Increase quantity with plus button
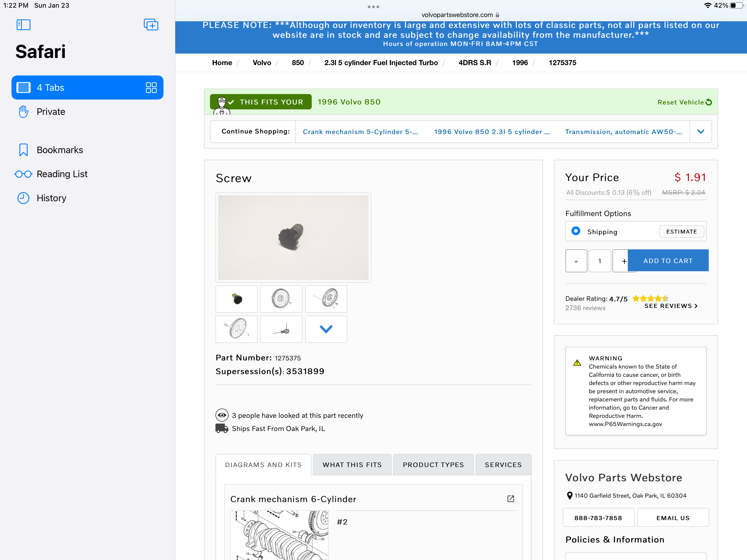This screenshot has width=747, height=560. [x=622, y=261]
